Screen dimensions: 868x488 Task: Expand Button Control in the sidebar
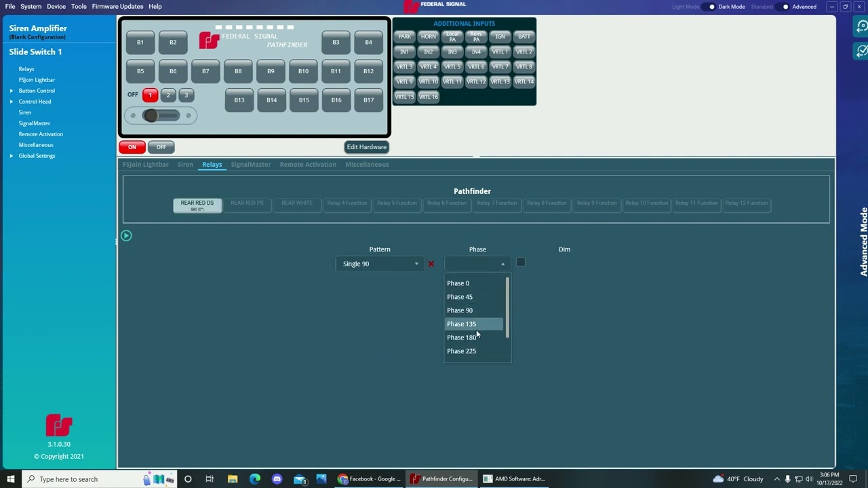[x=11, y=91]
